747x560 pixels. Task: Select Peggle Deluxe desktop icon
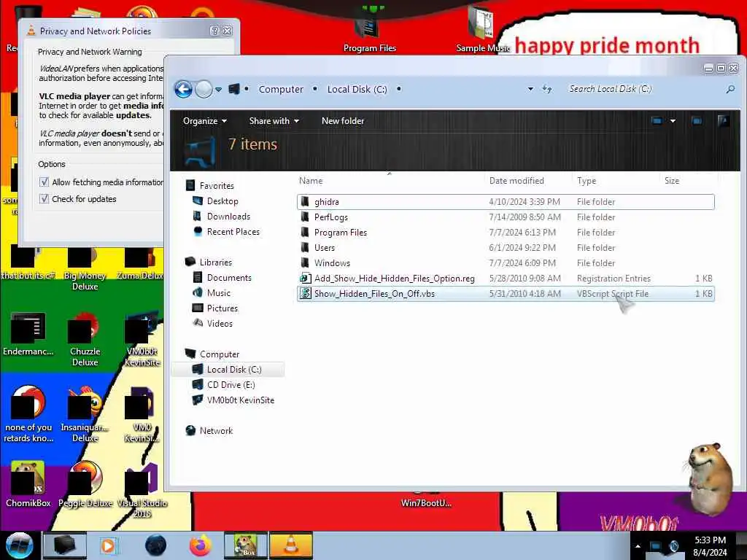85,485
